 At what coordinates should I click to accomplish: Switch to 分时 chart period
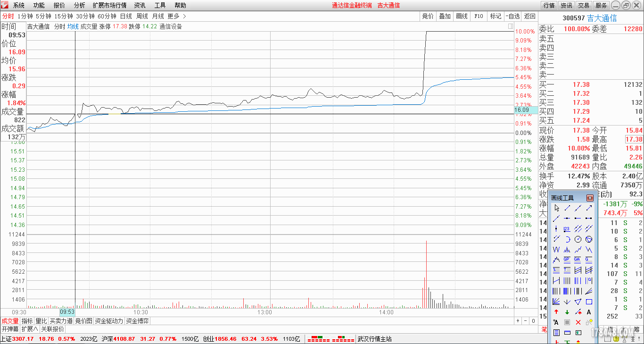[x=8, y=16]
